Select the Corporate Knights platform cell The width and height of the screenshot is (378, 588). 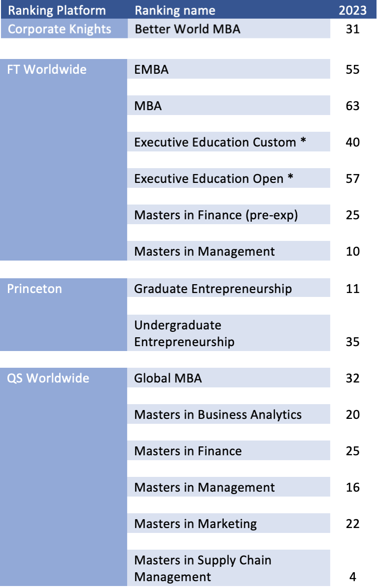click(60, 29)
